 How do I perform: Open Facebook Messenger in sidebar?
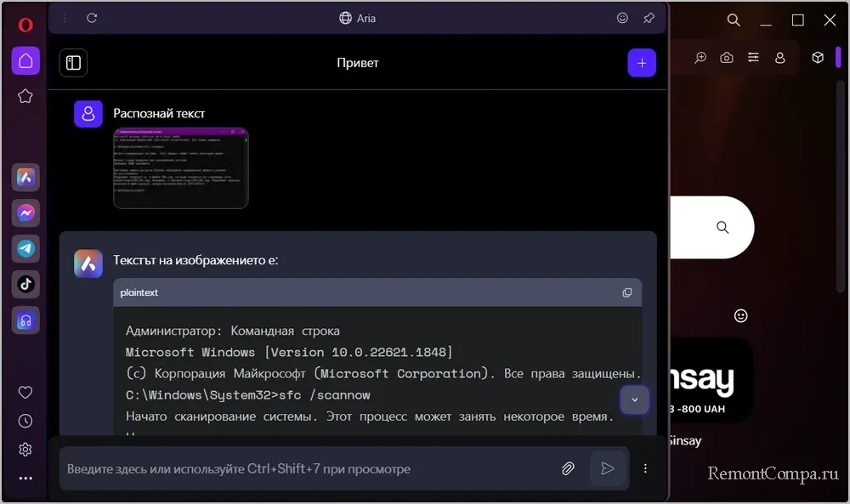(x=25, y=213)
